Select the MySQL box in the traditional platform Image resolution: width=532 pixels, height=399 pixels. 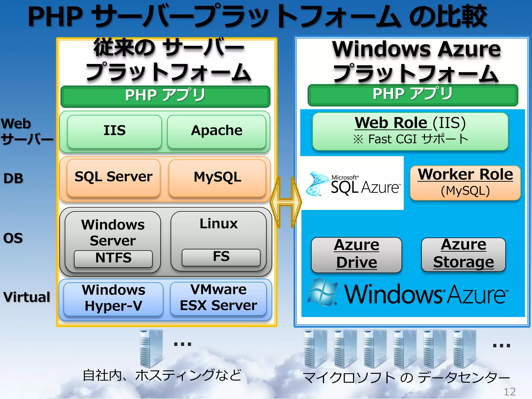(217, 178)
